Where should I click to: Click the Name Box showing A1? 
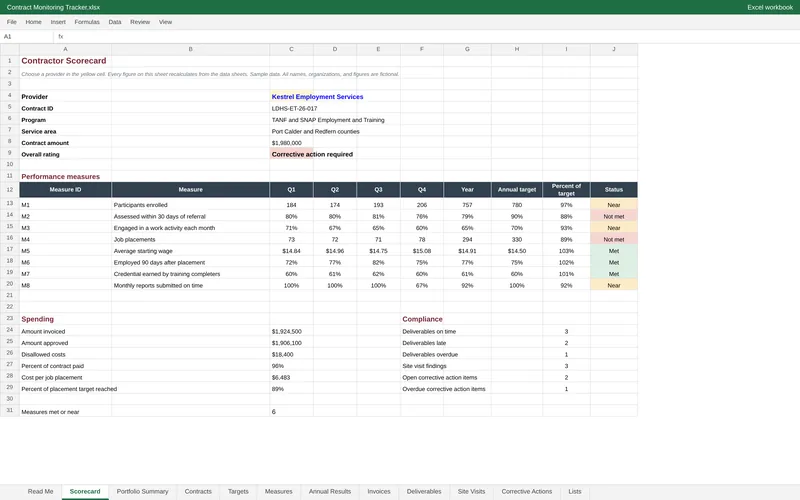pos(27,37)
